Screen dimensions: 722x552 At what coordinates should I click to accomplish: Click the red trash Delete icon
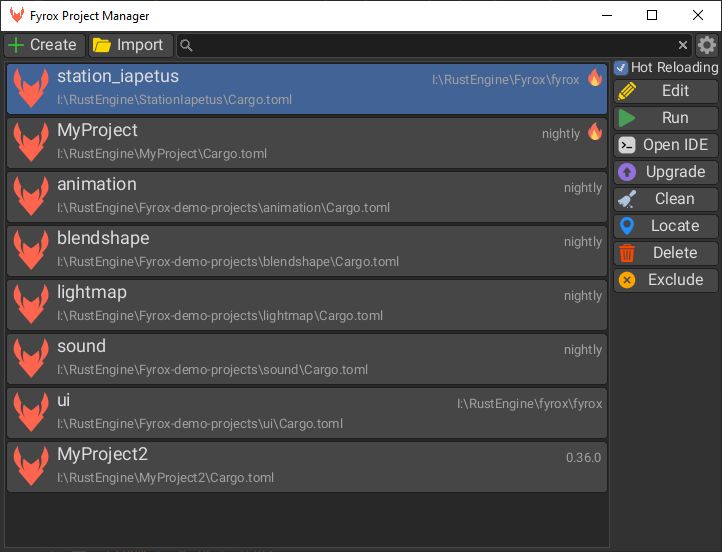627,253
